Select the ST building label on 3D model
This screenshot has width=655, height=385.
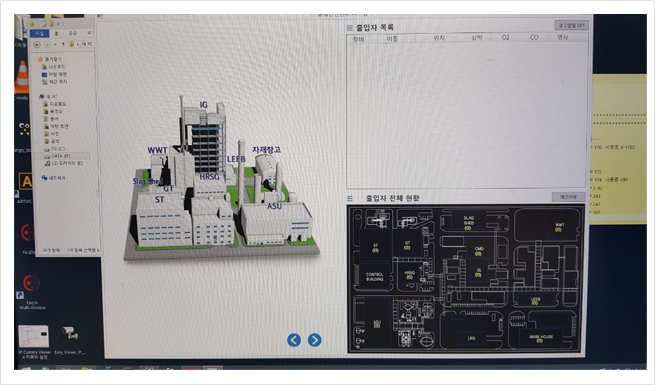pyautogui.click(x=160, y=200)
